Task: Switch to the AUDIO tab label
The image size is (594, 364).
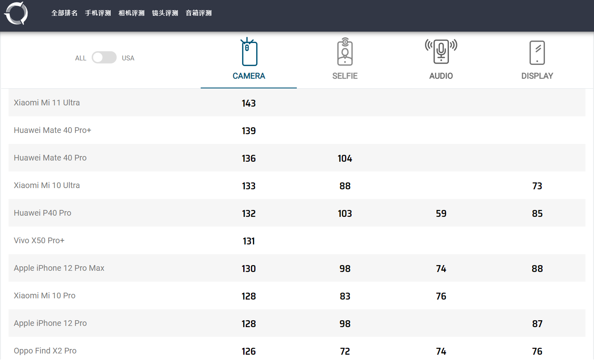Action: (x=441, y=76)
